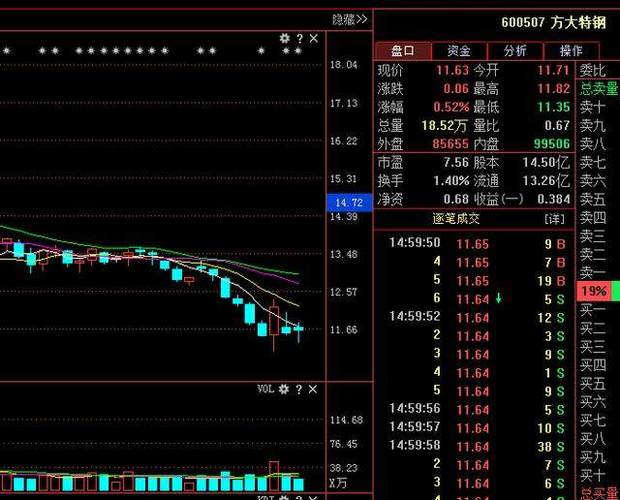Click circulating shares 13.26亿
Image resolution: width=620 pixels, height=500 pixels.
click(x=546, y=181)
